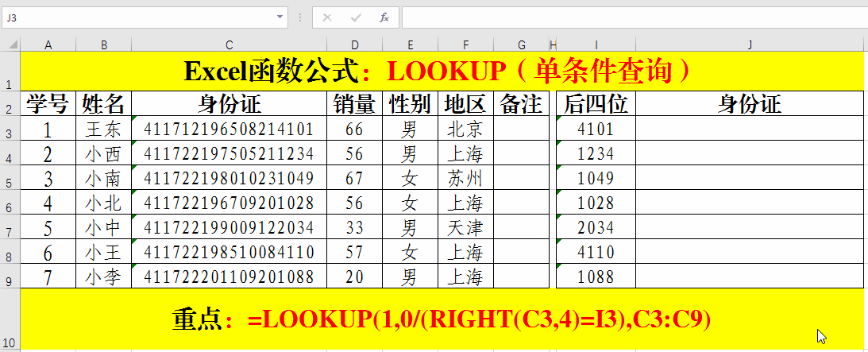This screenshot has height=352, width=868.
Task: Select row 9 header
Action: pos(10,277)
